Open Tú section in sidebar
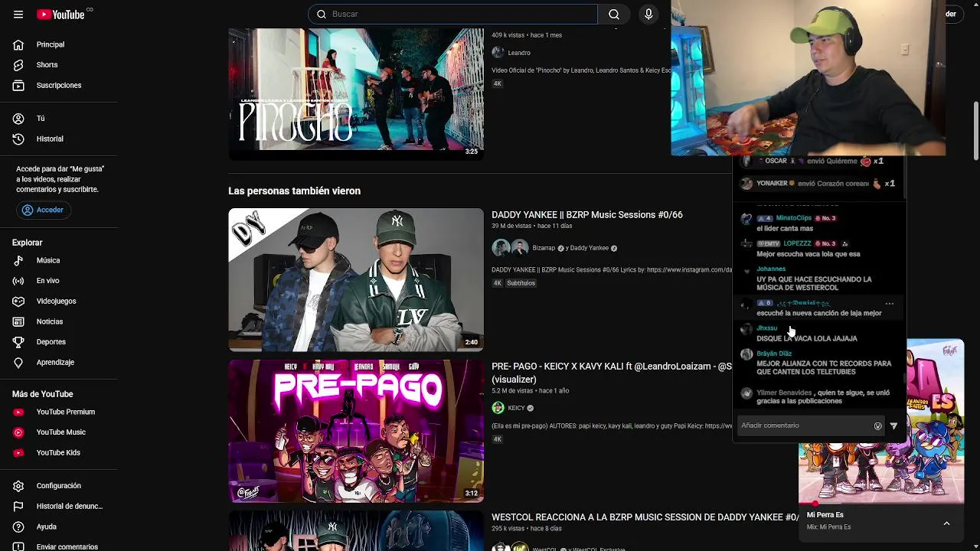 point(59,119)
